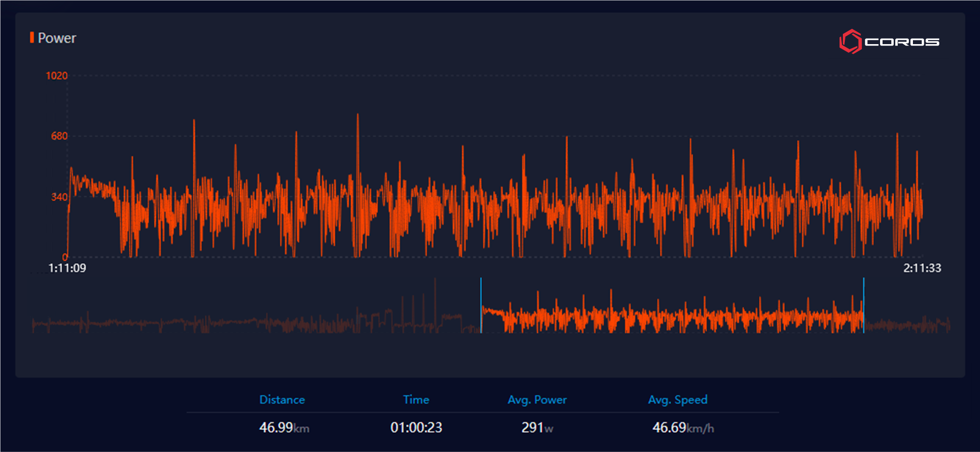The width and height of the screenshot is (980, 452).
Task: Click the right blue range selection handle
Action: tap(863, 305)
